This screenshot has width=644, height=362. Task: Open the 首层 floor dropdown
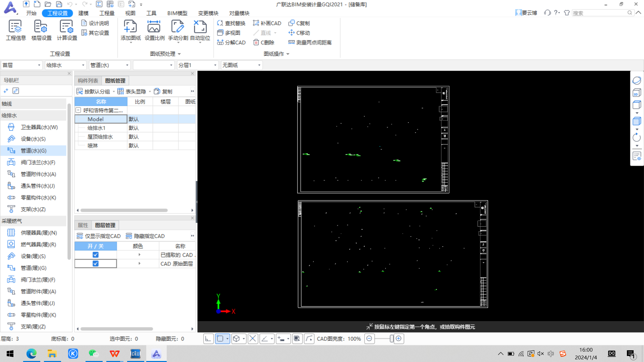point(21,65)
